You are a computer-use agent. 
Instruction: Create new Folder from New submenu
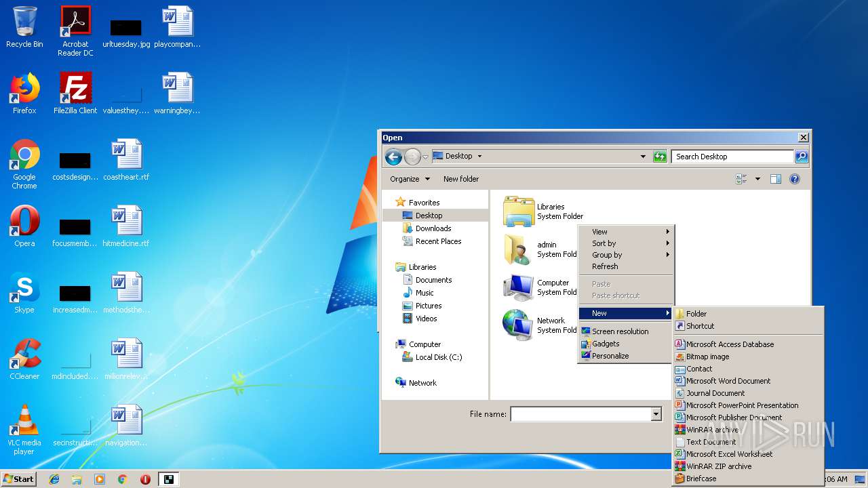pos(748,314)
